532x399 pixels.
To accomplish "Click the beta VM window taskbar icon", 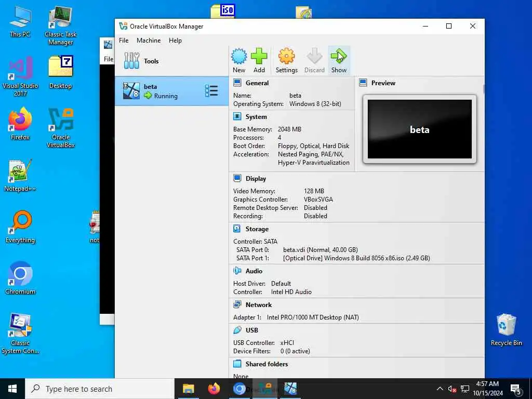I will pos(290,389).
